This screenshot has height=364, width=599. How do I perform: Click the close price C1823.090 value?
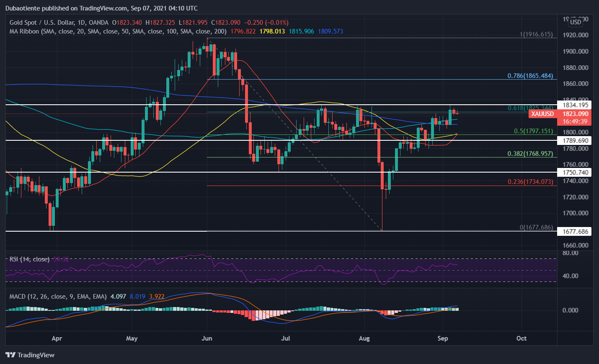pyautogui.click(x=226, y=23)
